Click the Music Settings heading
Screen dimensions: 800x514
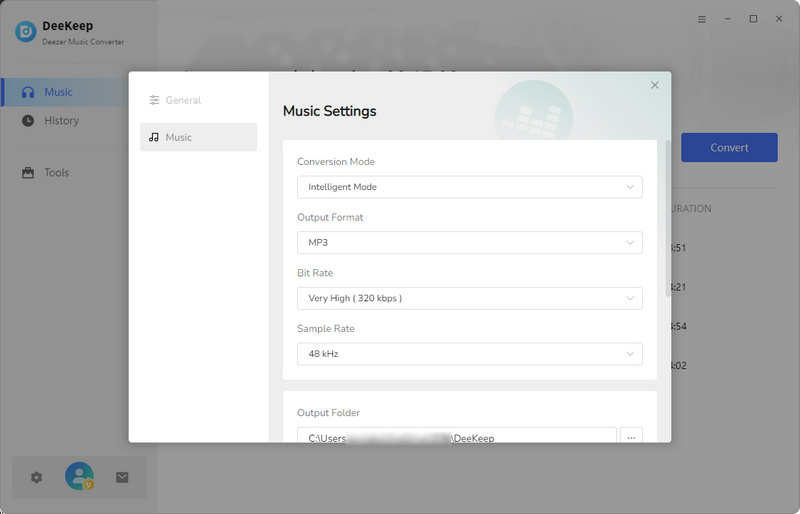coord(330,111)
